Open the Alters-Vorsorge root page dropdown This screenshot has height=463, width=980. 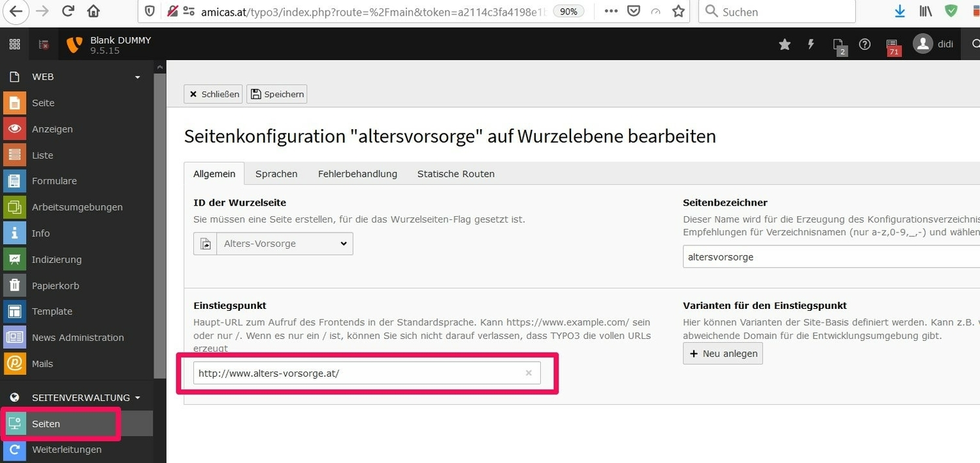pyautogui.click(x=285, y=244)
